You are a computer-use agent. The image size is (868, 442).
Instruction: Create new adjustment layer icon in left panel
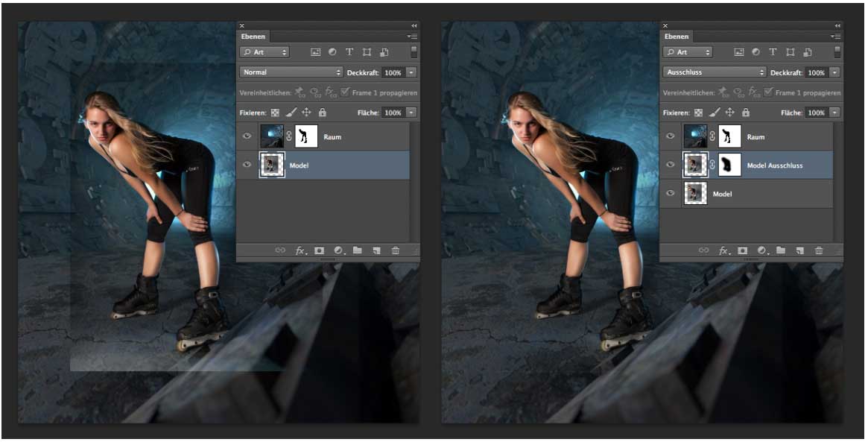338,250
